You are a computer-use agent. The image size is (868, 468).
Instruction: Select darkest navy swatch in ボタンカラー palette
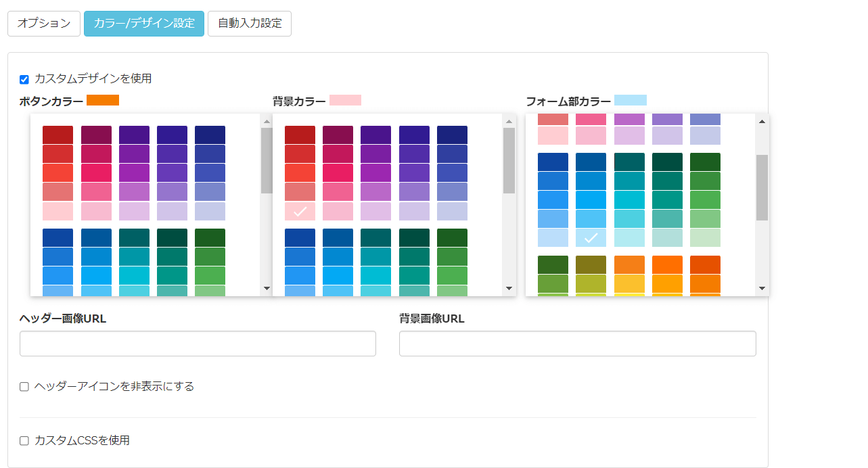pos(210,135)
